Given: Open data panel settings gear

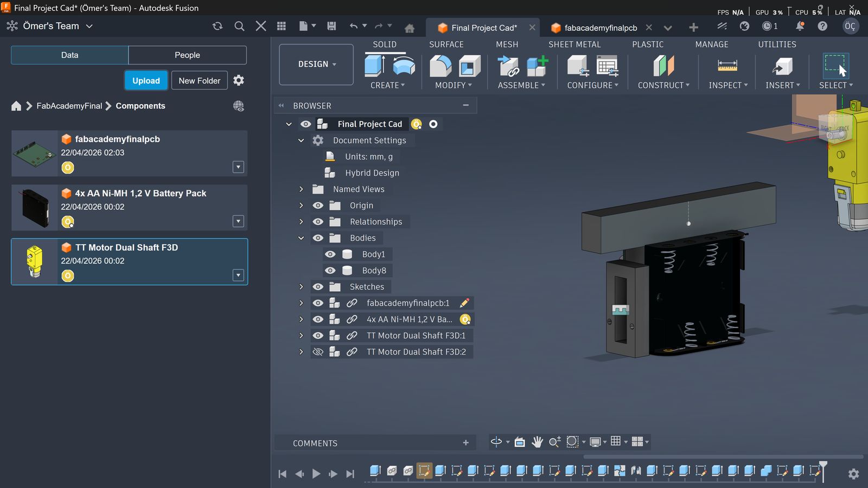Looking at the screenshot, I should 239,80.
